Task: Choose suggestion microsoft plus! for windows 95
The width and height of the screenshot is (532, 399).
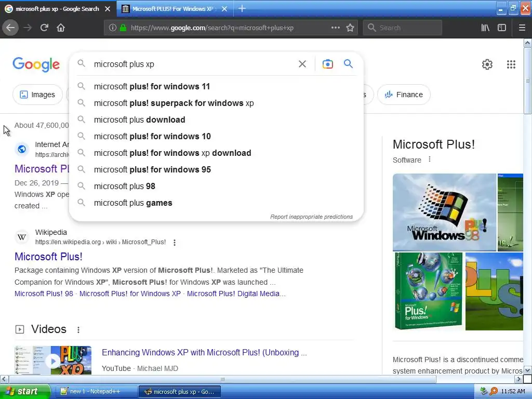Action: (216, 170)
